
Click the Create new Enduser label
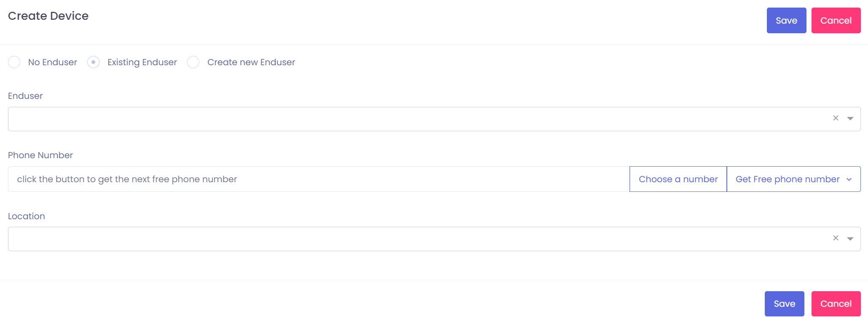tap(251, 62)
